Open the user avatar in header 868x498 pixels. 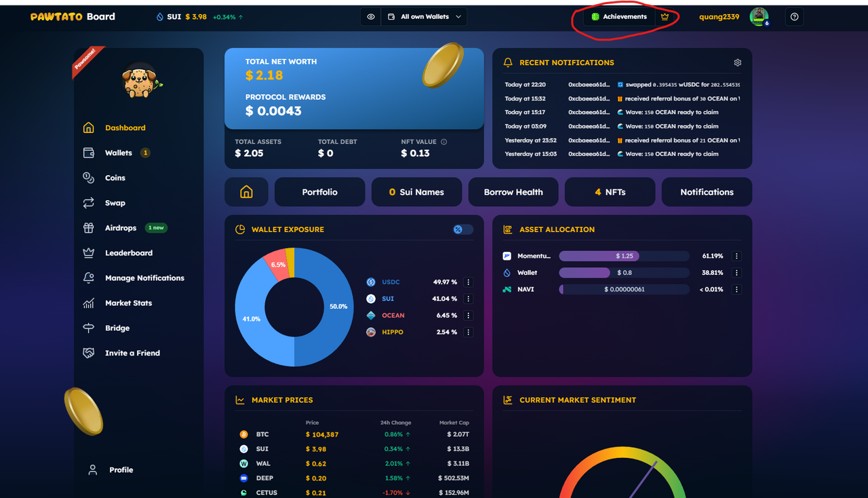(759, 17)
